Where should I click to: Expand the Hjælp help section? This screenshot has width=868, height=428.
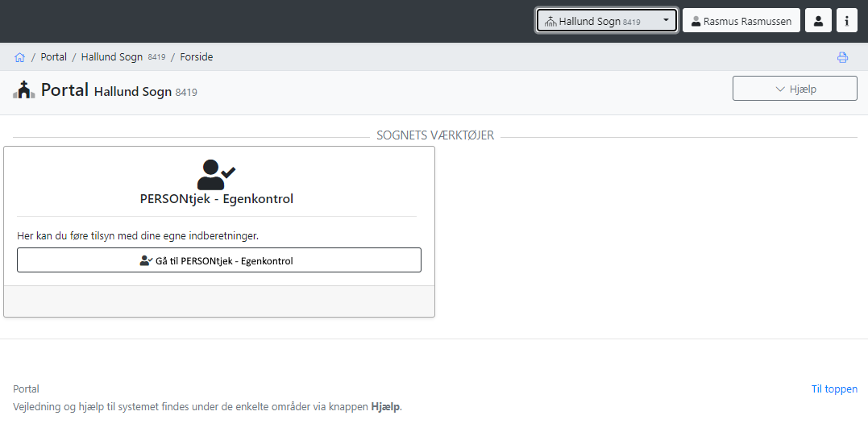[795, 89]
